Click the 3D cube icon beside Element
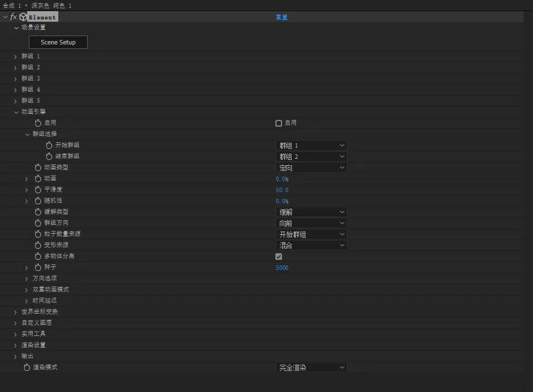Screen dimensions: 533x392 (23, 17)
